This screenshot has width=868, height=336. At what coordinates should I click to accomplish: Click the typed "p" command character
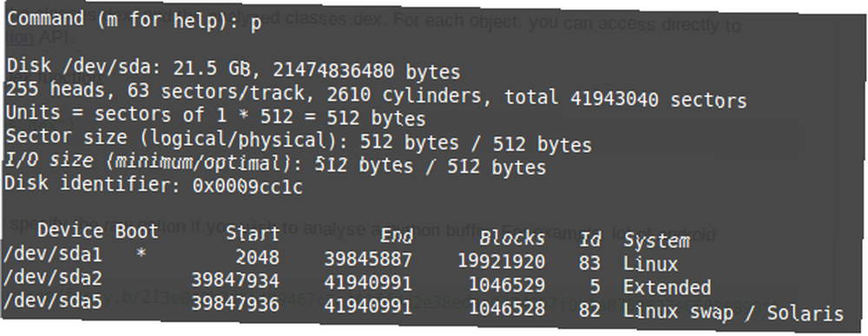[256, 25]
